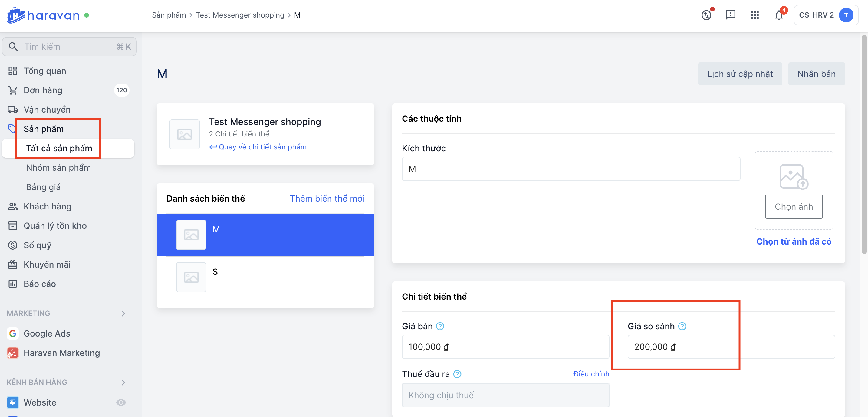This screenshot has width=868, height=417.
Task: Click Điều chỉnh tax link
Action: tap(591, 374)
